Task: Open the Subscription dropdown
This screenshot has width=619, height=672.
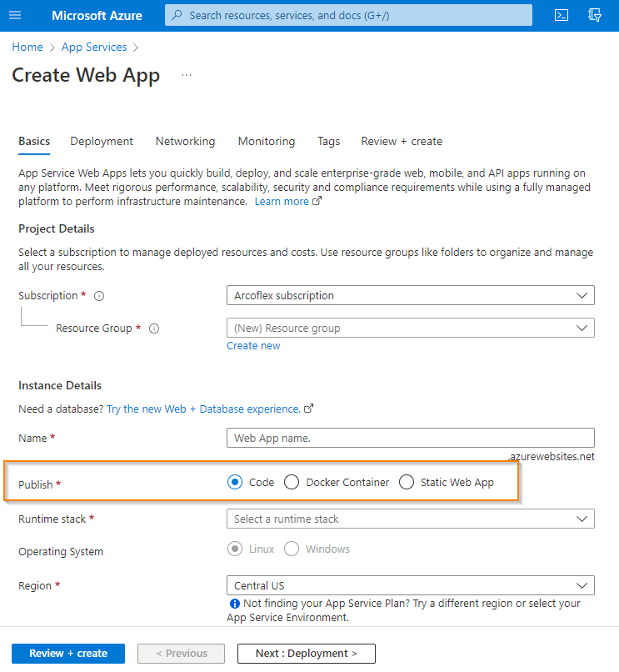Action: pyautogui.click(x=411, y=295)
